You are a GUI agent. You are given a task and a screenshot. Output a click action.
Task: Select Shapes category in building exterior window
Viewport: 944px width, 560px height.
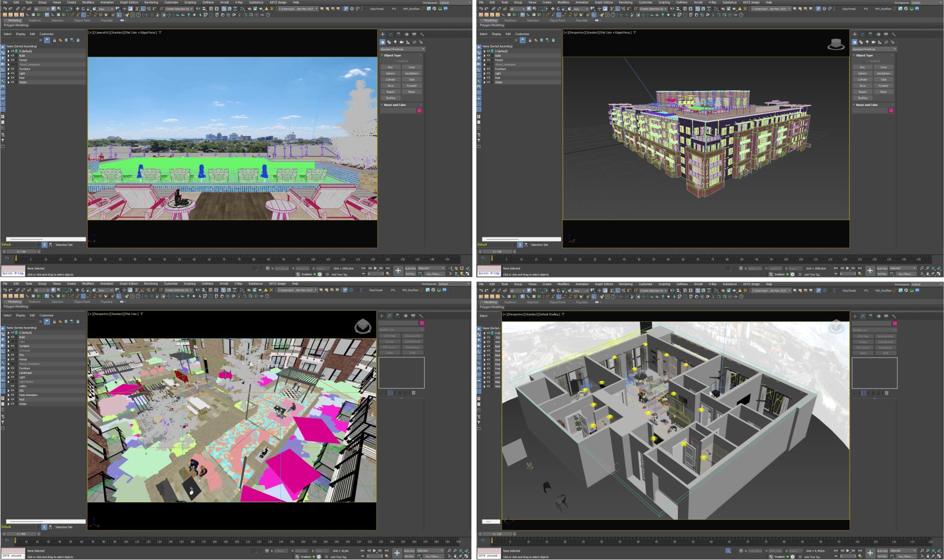point(861,42)
